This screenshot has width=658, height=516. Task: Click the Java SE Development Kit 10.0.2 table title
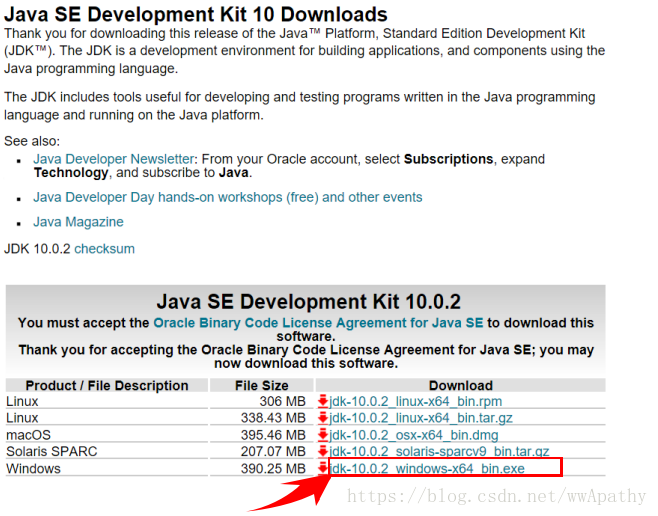coord(308,302)
